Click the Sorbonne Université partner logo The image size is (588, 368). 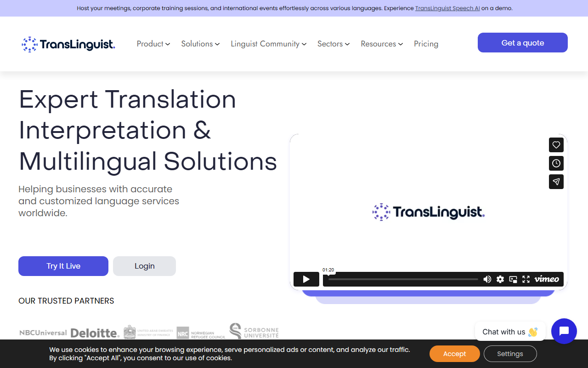click(254, 331)
